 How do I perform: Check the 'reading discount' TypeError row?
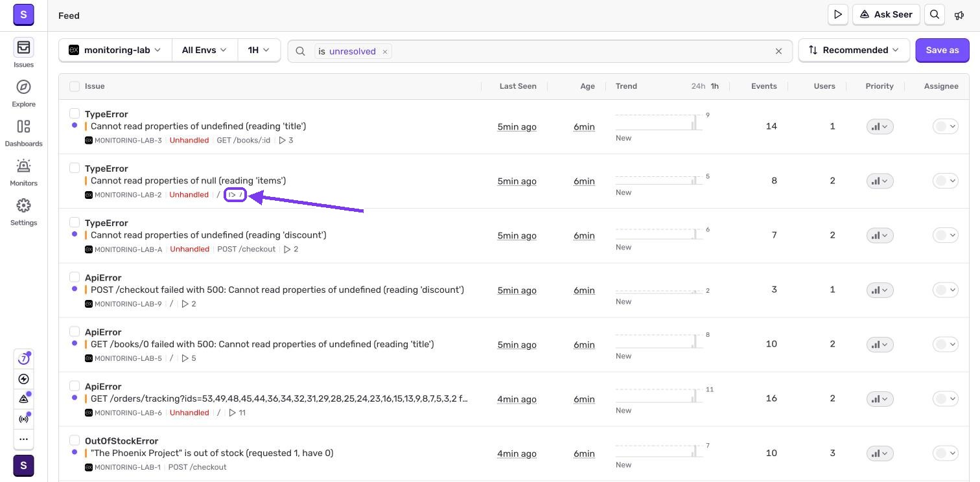[75, 222]
